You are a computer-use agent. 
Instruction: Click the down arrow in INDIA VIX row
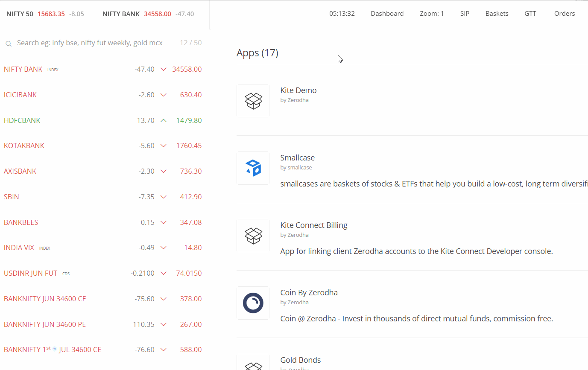[163, 248]
